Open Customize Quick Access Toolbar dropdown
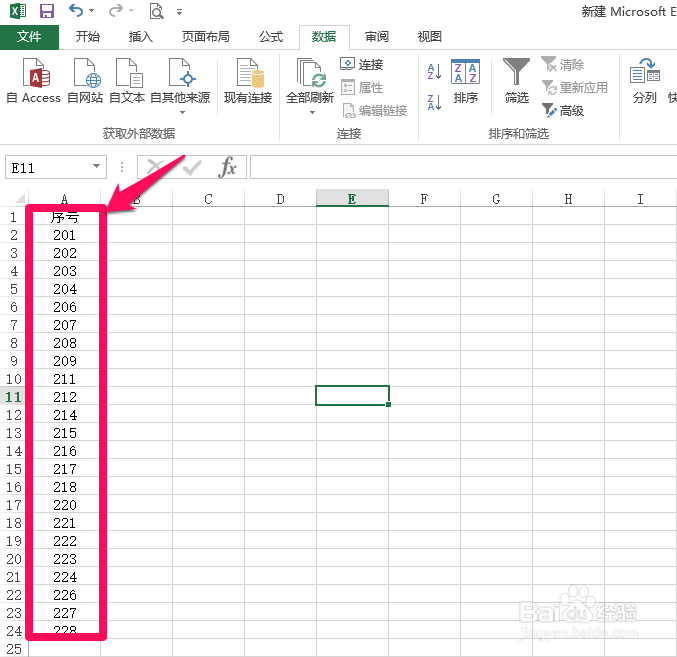This screenshot has width=677, height=657. 179,12
